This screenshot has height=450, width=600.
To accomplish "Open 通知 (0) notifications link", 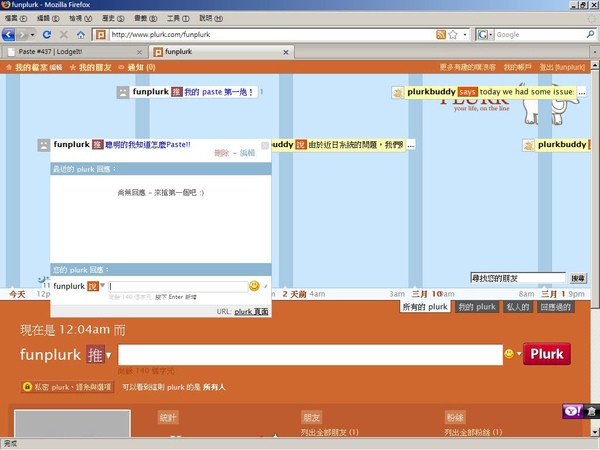I will [x=141, y=67].
